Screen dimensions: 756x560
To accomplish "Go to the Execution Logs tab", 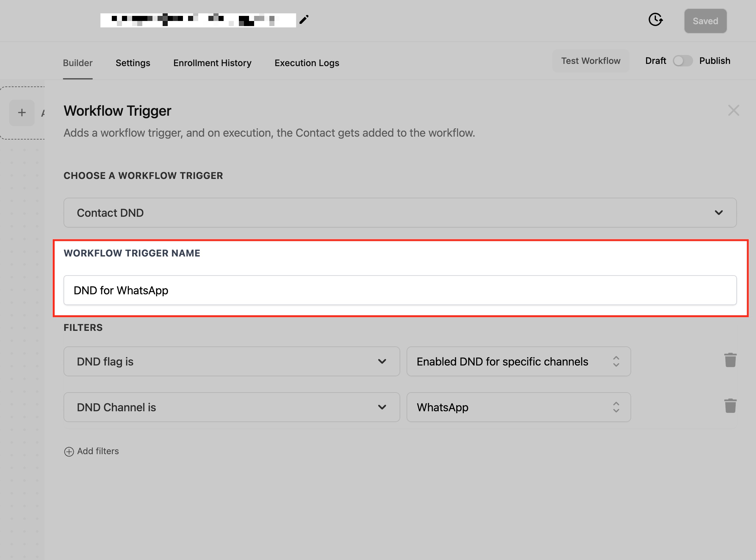I will pos(307,63).
